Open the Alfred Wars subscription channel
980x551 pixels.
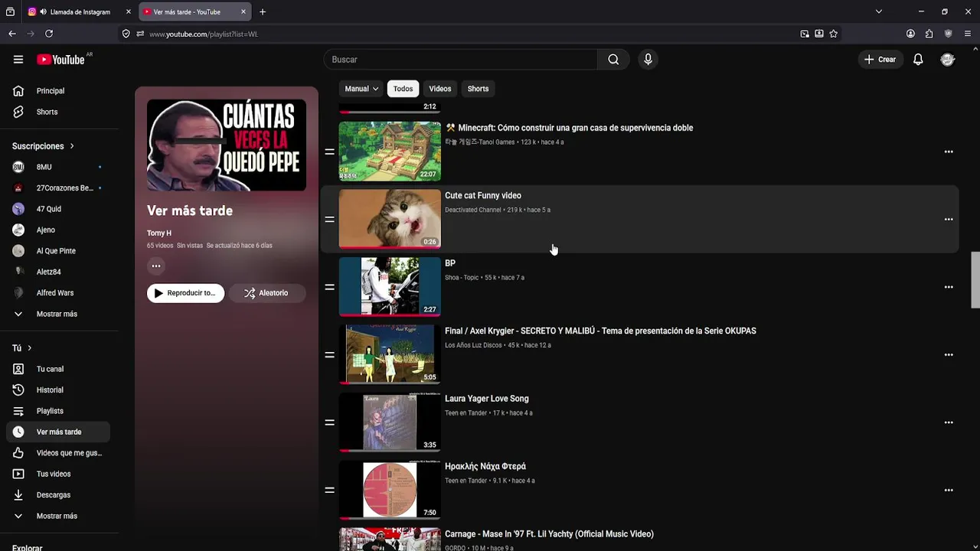[59, 293]
